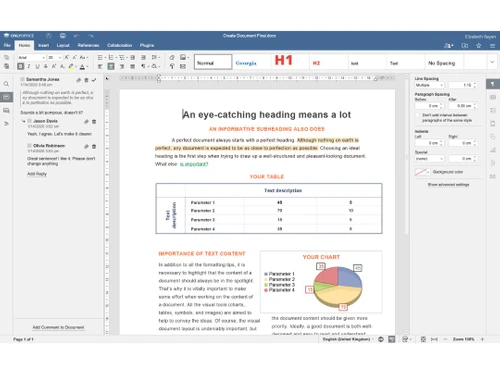Screen dimensions: 500x375
Task: Click the nonprinting characters icon
Action: (144, 66)
